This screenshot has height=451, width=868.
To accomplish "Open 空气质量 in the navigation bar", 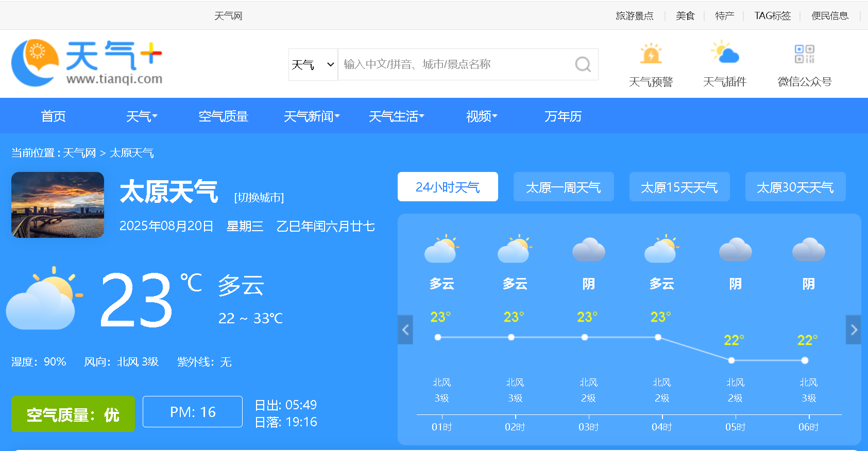I will [x=223, y=116].
